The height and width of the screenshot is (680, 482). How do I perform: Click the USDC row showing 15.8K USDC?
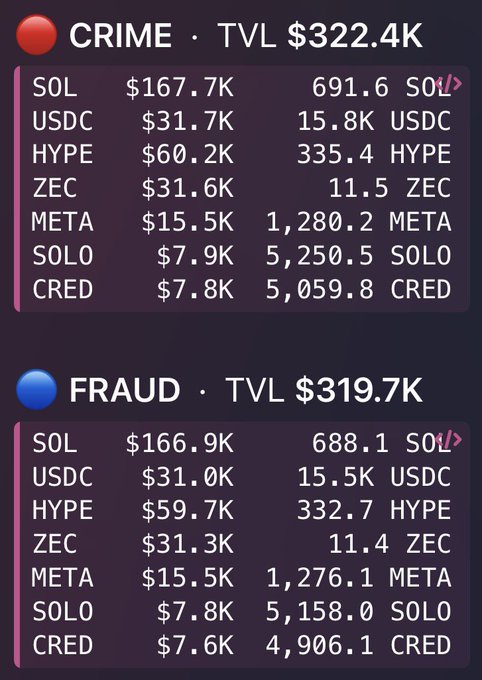pyautogui.click(x=242, y=121)
